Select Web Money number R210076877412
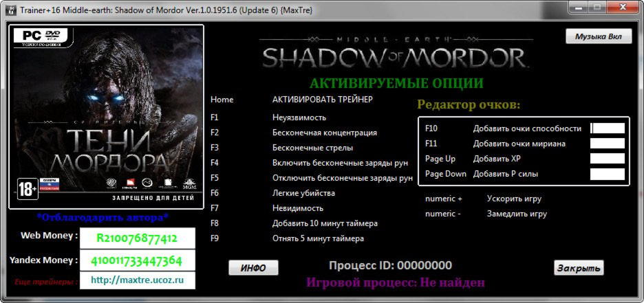644x303 pixels. 137,238
